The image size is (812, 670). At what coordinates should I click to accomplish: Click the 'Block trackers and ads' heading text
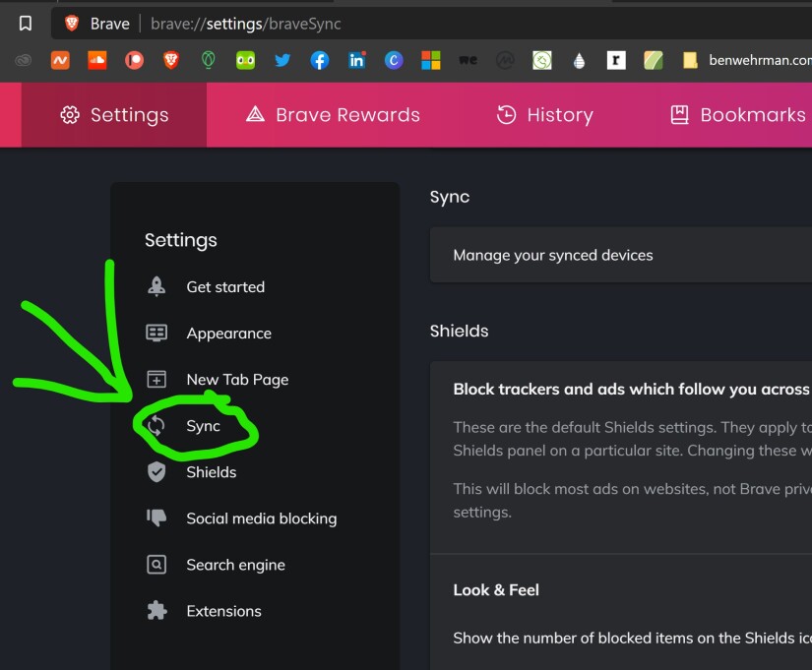coord(632,389)
